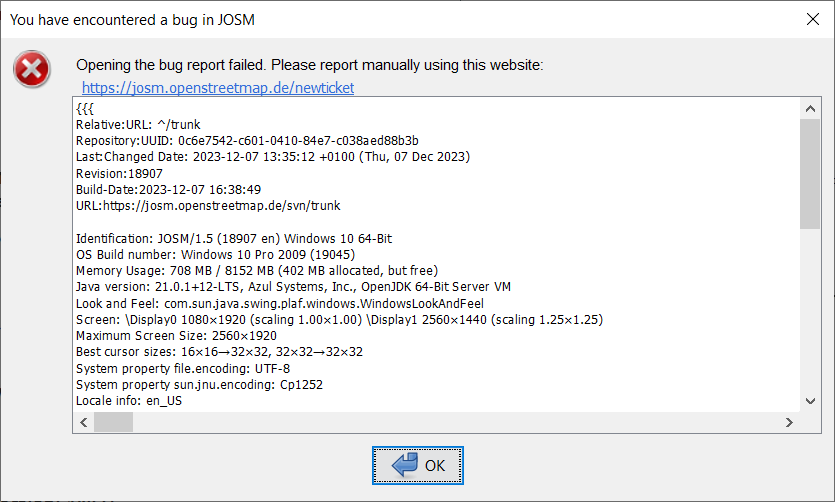Click the horizontal scrollbar left arrow

pos(83,423)
